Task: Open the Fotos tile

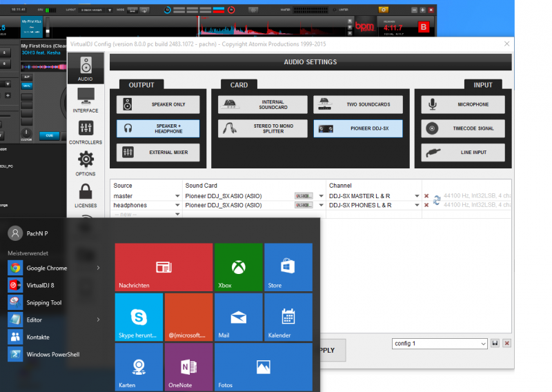Action: click(x=264, y=367)
